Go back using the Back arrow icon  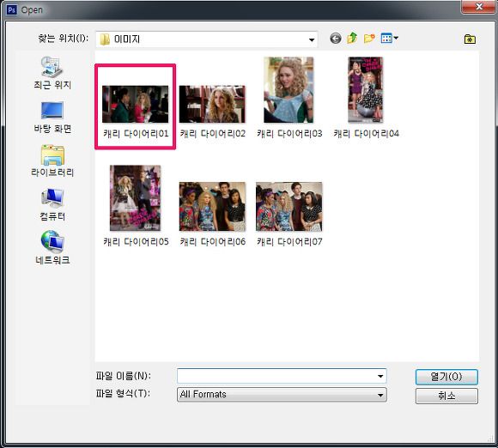pyautogui.click(x=336, y=39)
